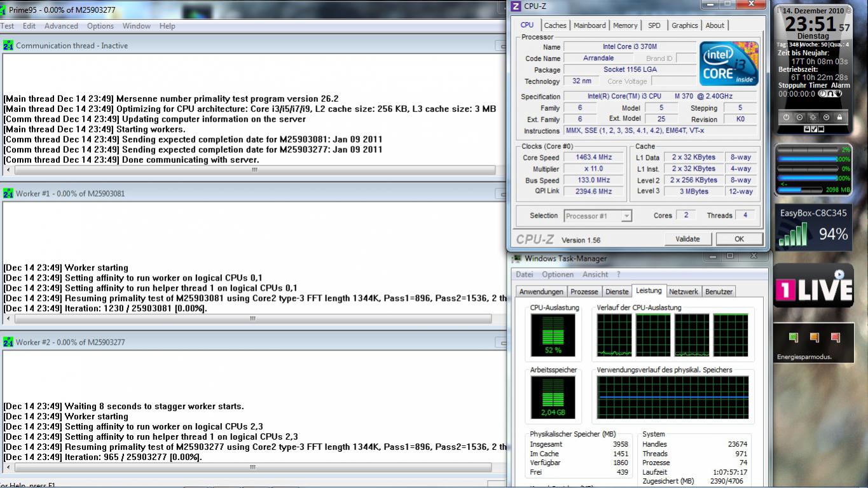Click the Prime95 app icon in title bar

[3, 10]
